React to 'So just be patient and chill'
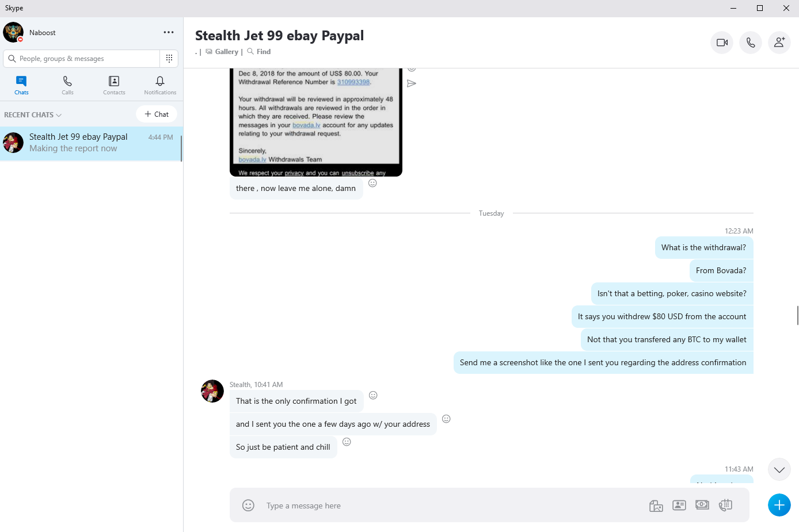Viewport: 799px width, 532px height. (x=347, y=442)
